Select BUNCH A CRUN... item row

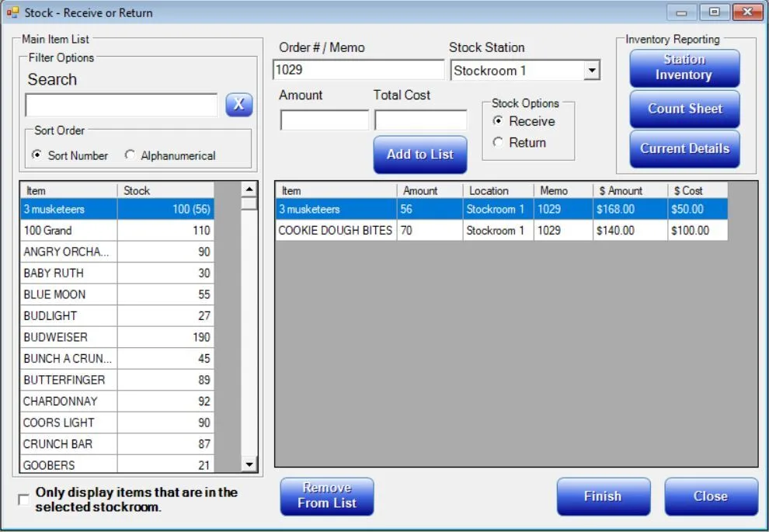click(117, 359)
